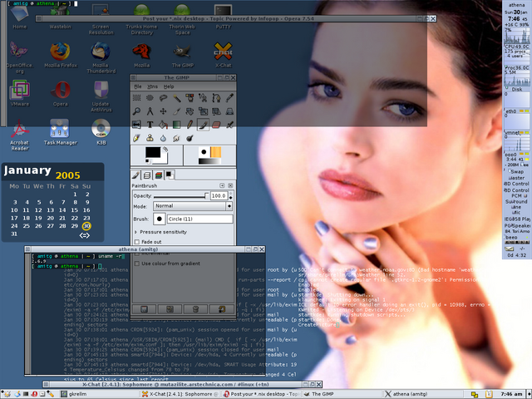Adjust the Opacity slider handle
532x399 pixels.
pyautogui.click(x=206, y=196)
